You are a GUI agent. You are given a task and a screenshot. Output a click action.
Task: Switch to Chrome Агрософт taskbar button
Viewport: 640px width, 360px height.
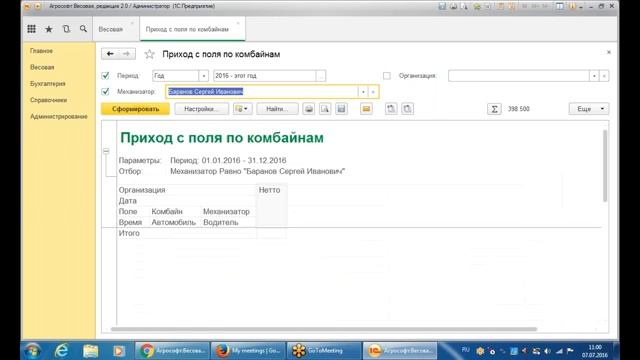coord(172,351)
